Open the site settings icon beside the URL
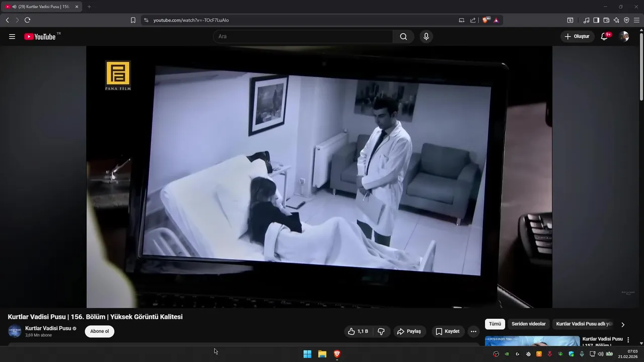Image resolution: width=644 pixels, height=362 pixels. coord(146,20)
